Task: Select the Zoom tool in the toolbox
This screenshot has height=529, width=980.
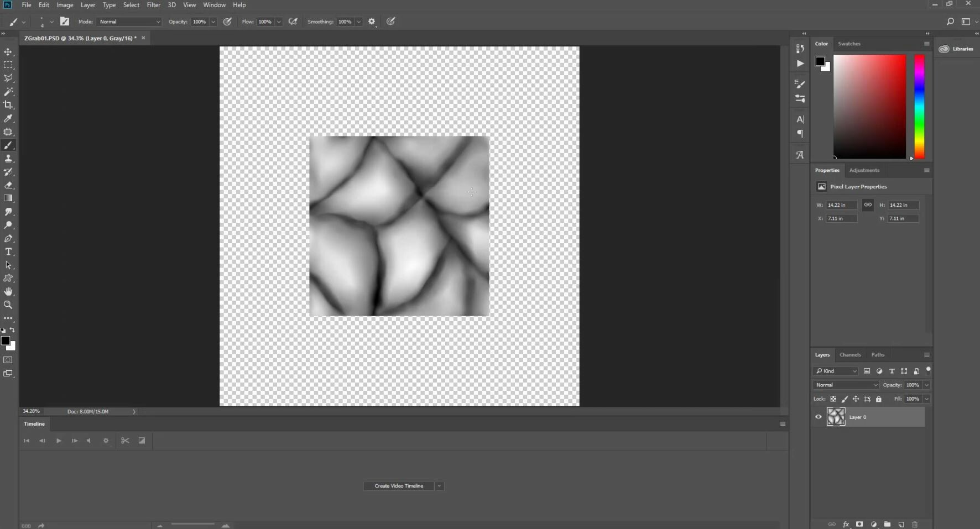Action: [8, 305]
